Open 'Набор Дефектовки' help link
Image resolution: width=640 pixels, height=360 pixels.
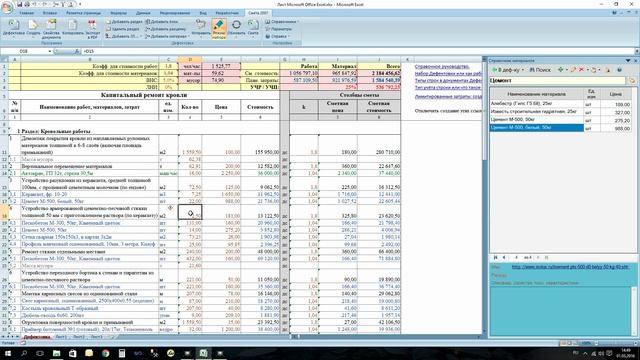[448, 73]
